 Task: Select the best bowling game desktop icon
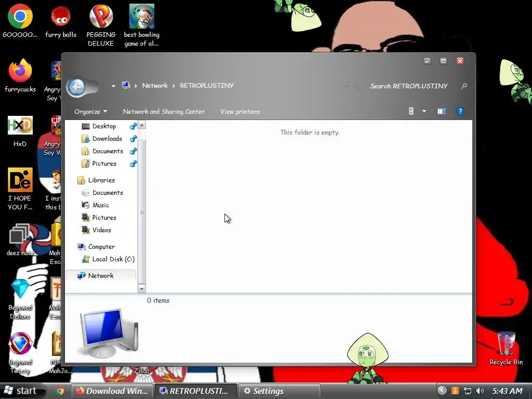[141, 25]
